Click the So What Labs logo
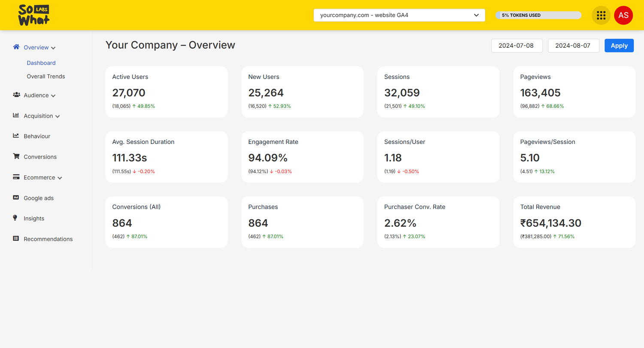This screenshot has height=348, width=644. [34, 15]
